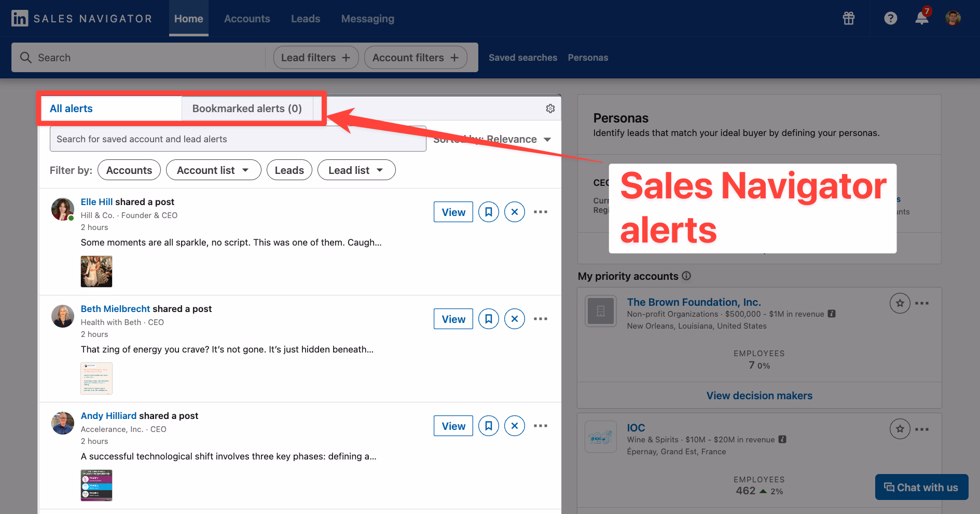
Task: Dismiss the Andy Hilliard alert
Action: 515,426
